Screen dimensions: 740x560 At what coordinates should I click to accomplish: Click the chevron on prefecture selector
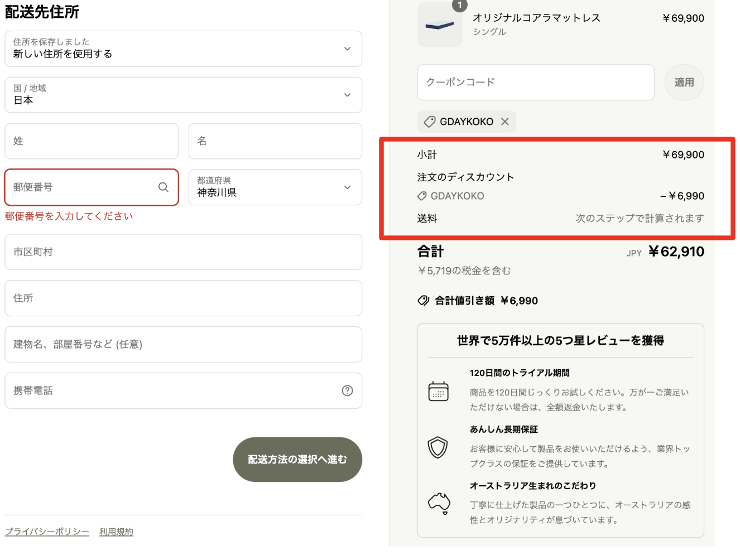pyautogui.click(x=347, y=187)
